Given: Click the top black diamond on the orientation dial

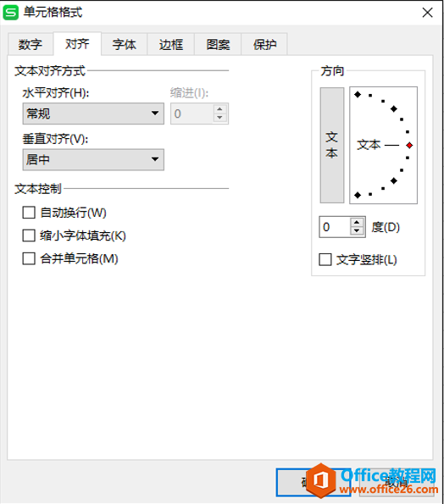Looking at the screenshot, I should pyautogui.click(x=358, y=95).
